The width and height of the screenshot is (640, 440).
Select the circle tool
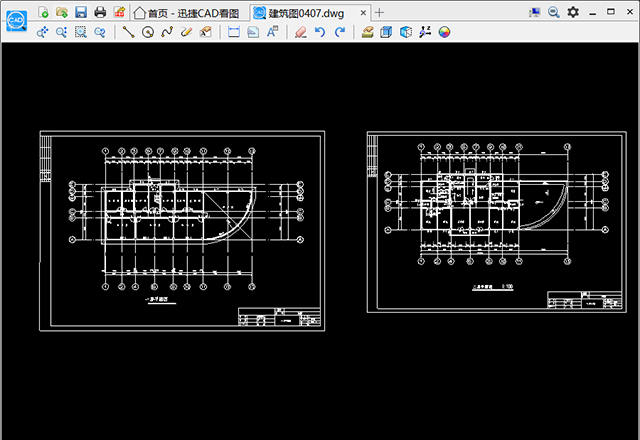coord(148,32)
